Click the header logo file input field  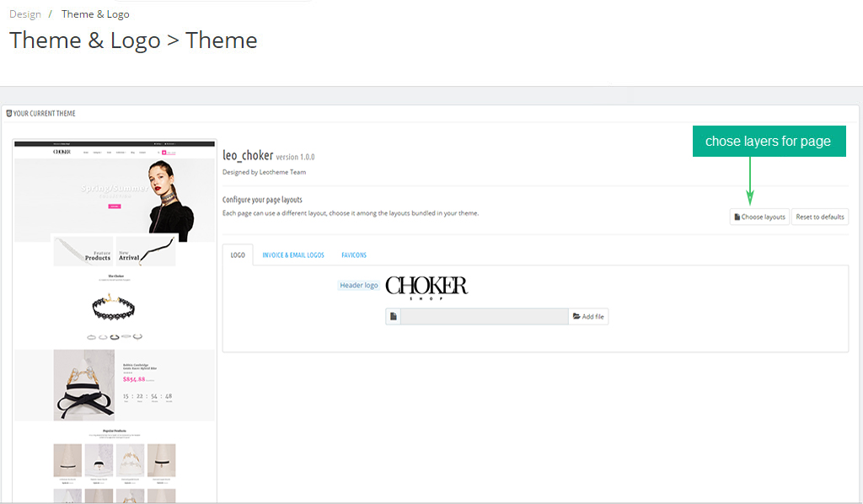pos(485,316)
